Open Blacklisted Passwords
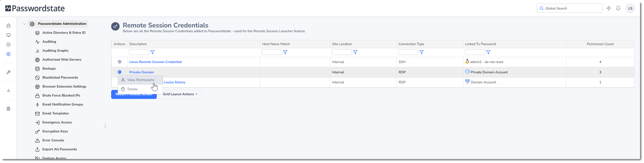This screenshot has height=163, width=644. click(60, 78)
